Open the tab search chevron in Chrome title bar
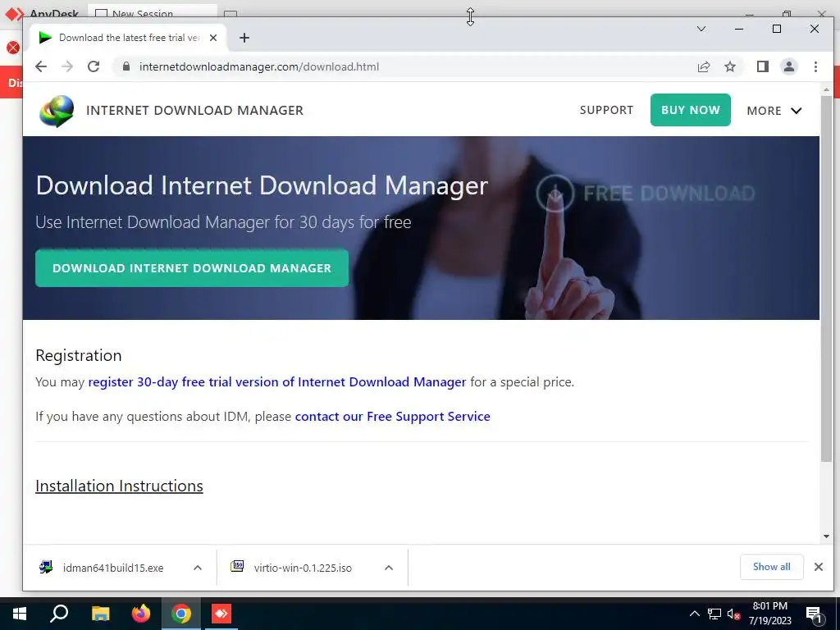 pos(701,29)
